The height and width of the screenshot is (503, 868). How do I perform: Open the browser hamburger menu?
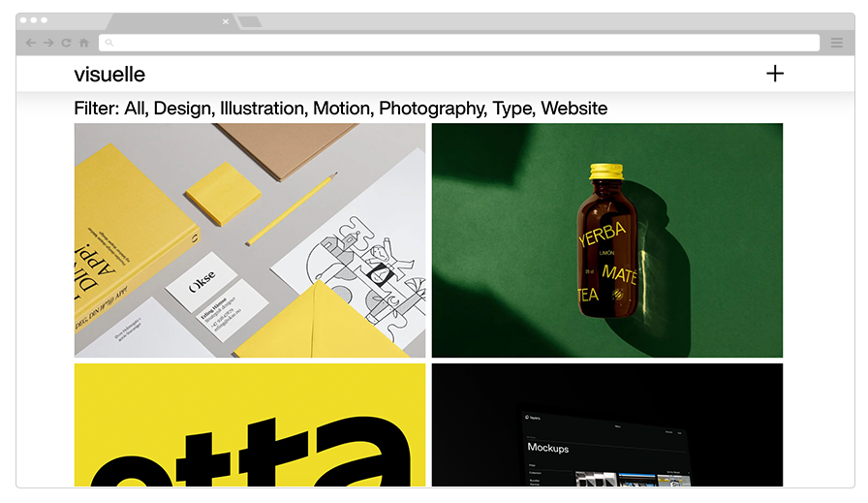click(836, 43)
